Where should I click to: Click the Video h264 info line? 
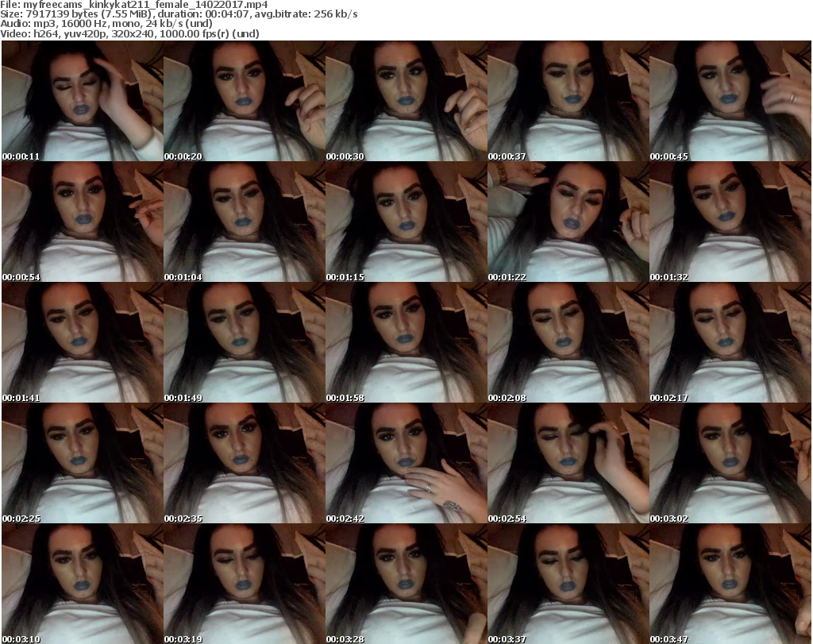[x=129, y=33]
